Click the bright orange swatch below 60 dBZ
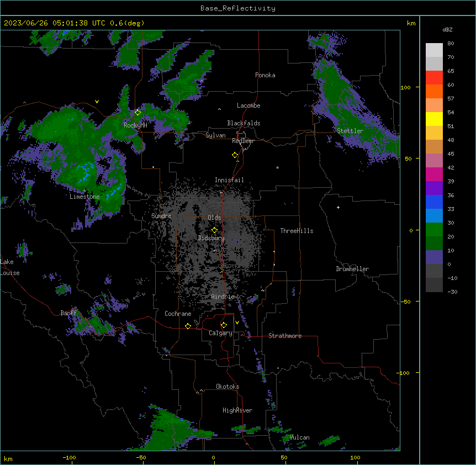 (x=434, y=91)
